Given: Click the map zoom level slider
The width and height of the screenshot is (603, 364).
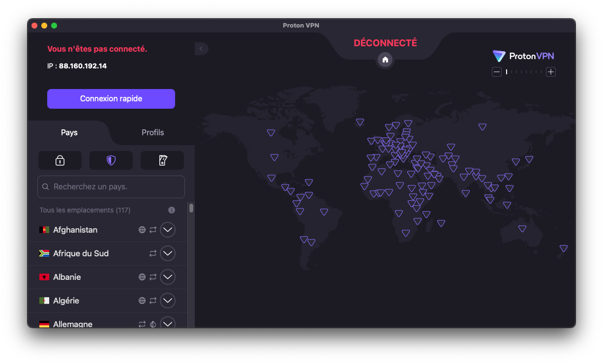Looking at the screenshot, I should pyautogui.click(x=524, y=72).
